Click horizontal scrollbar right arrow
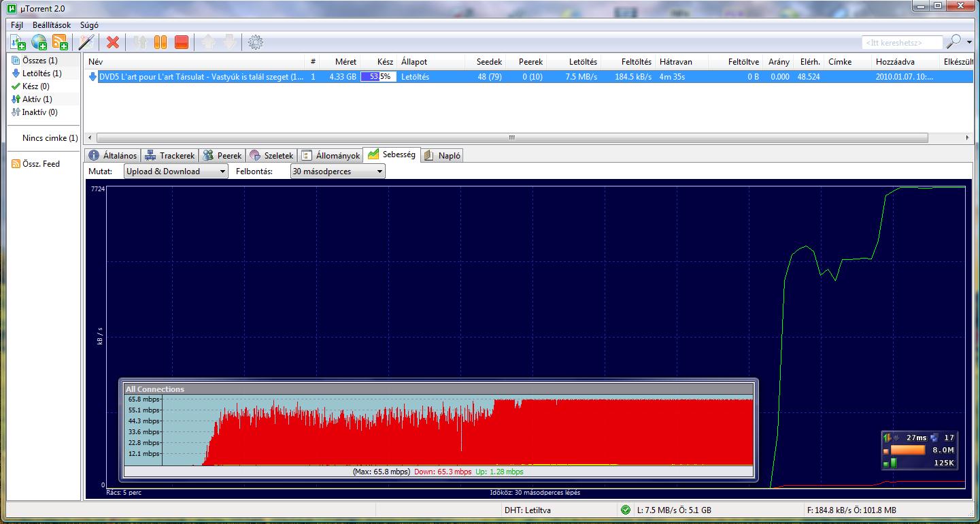This screenshot has width=980, height=524. tap(968, 137)
